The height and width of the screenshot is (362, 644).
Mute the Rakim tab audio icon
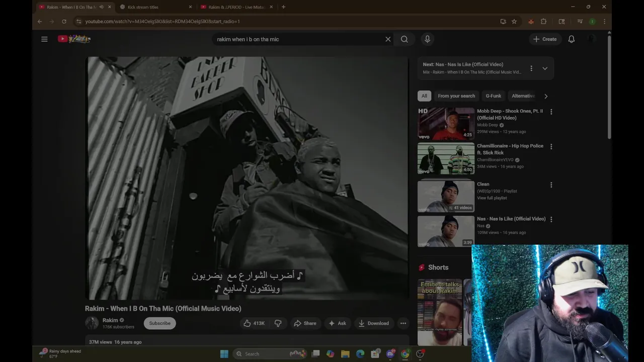click(x=101, y=7)
